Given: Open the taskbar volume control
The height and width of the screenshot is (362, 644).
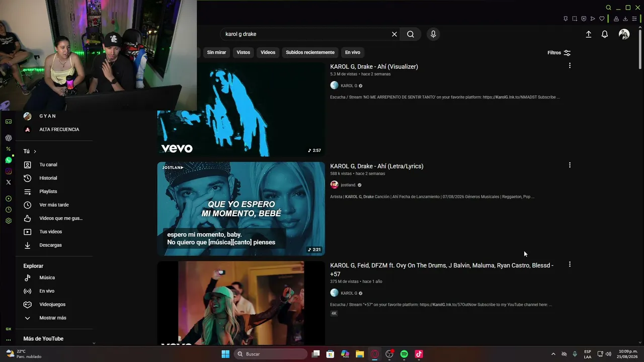Looking at the screenshot, I should 608,354.
